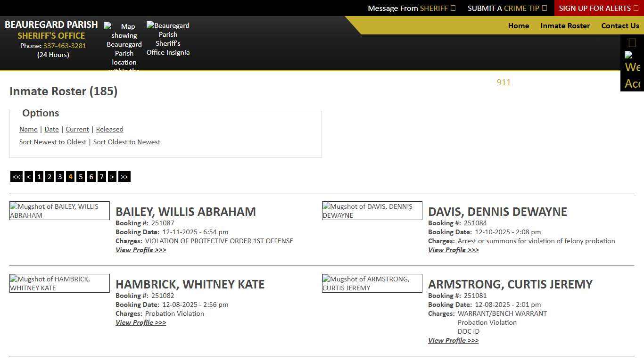Go to the next roster page
644x362 pixels.
click(112, 176)
